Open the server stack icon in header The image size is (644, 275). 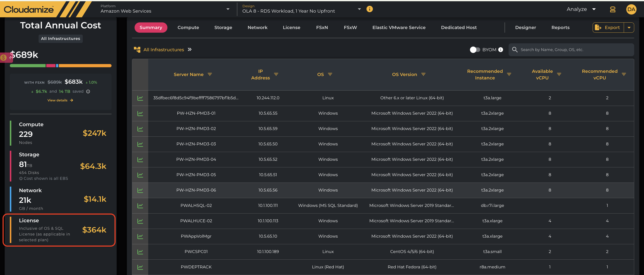pos(612,9)
